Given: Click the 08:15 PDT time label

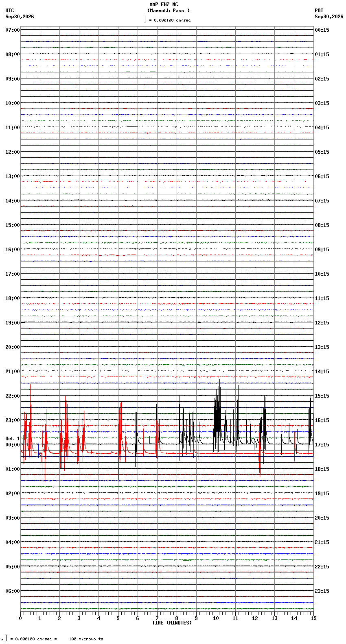Looking at the screenshot, I should (322, 225).
